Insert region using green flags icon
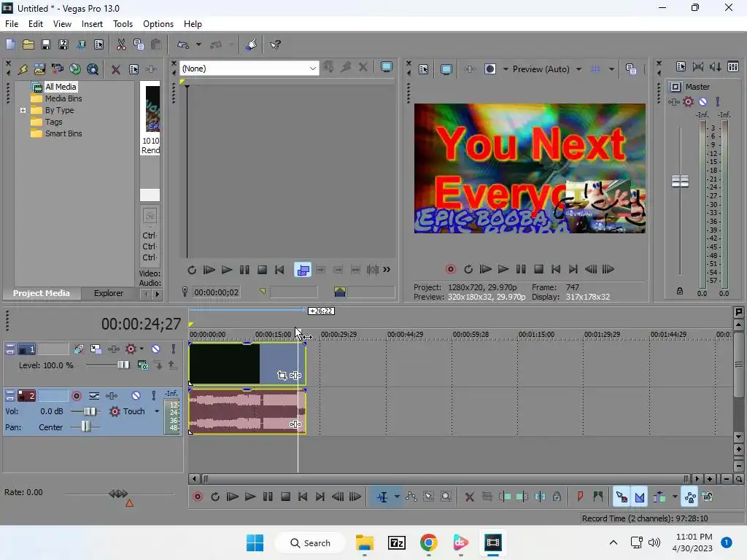747x560 pixels. [x=598, y=497]
